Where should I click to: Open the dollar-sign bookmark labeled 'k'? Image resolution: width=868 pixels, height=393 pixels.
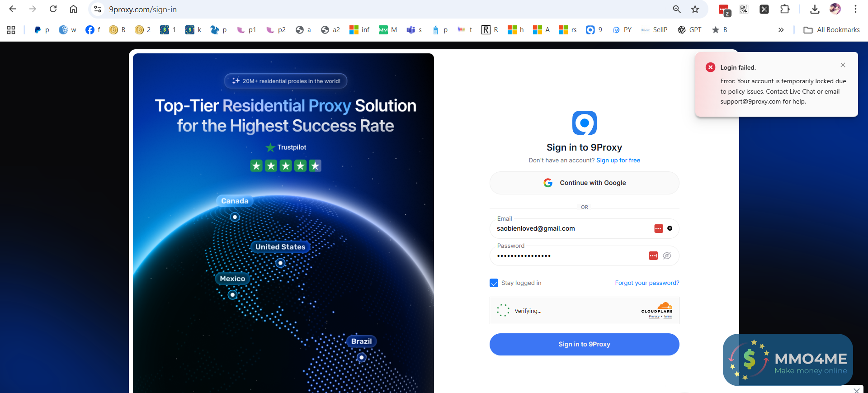coord(193,30)
